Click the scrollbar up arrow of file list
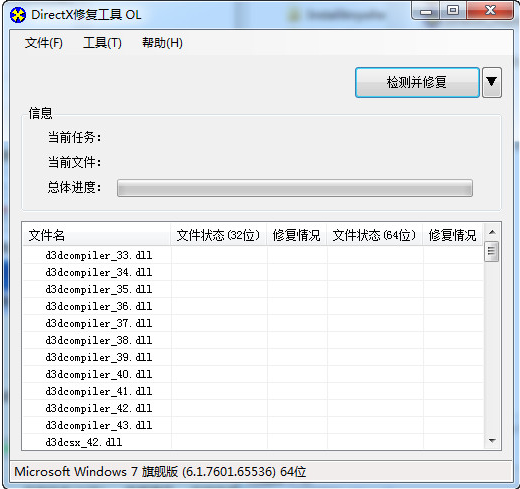The width and height of the screenshot is (520, 489). click(x=492, y=232)
